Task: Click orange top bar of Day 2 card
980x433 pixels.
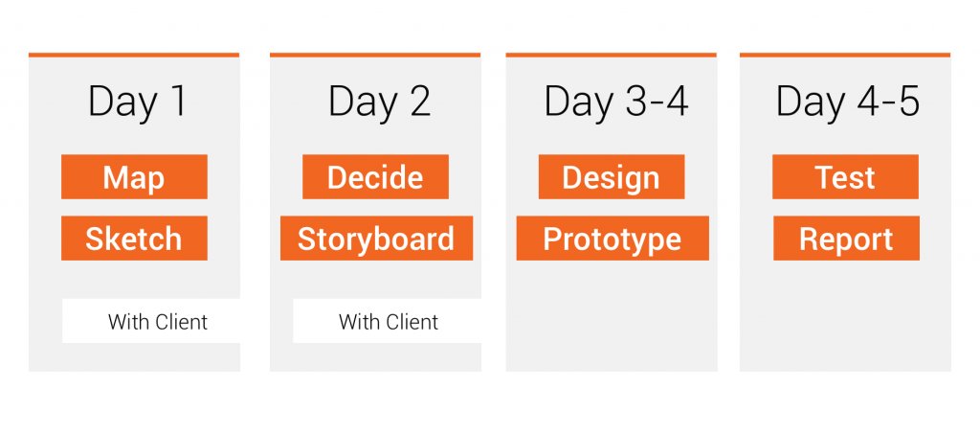Action: (x=375, y=55)
